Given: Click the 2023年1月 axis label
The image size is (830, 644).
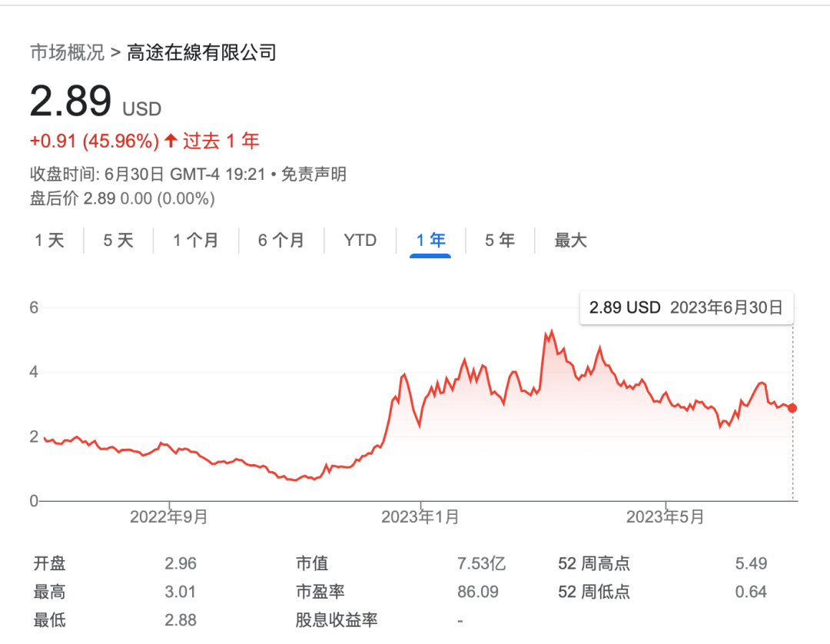Looking at the screenshot, I should (x=420, y=517).
